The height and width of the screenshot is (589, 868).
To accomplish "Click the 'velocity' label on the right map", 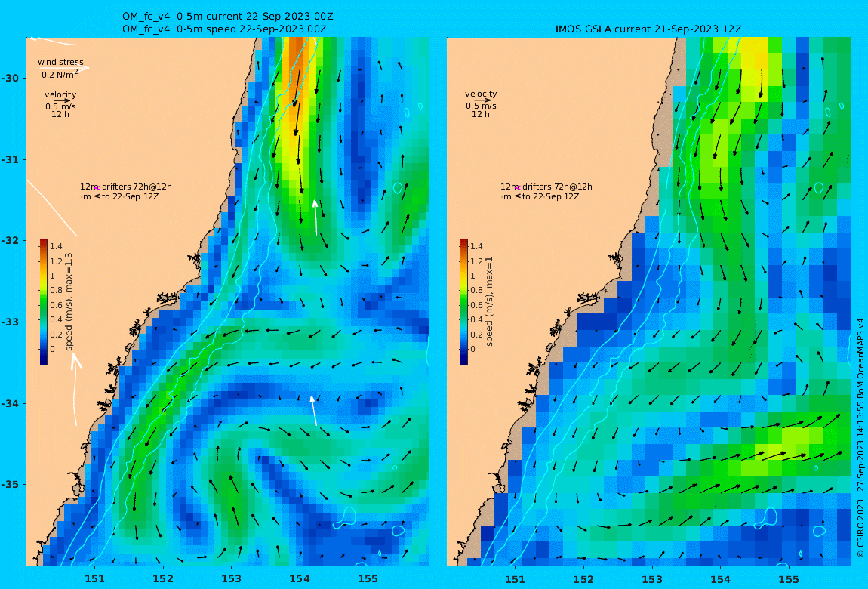I will 481,94.
